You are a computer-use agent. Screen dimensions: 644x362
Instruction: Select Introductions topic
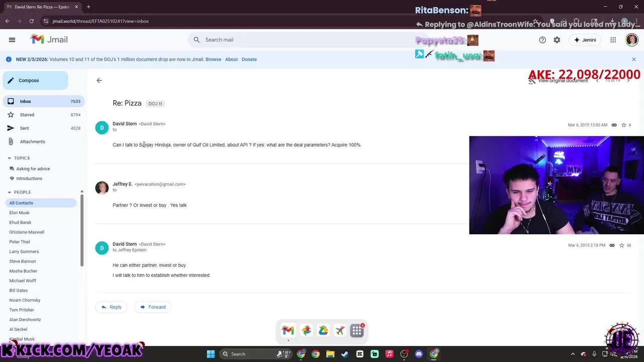click(x=29, y=178)
